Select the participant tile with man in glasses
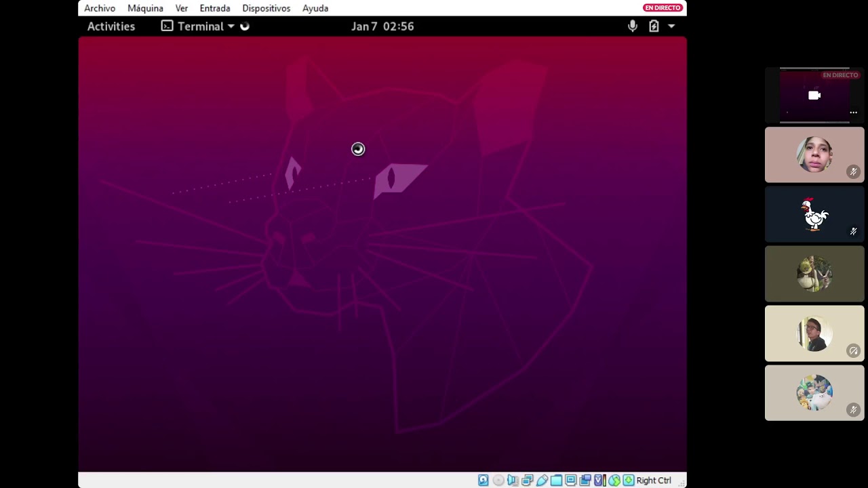Viewport: 868px width, 488px height. point(814,334)
